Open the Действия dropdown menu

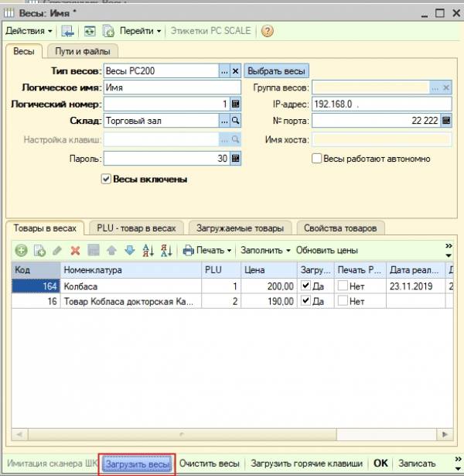pos(29,31)
